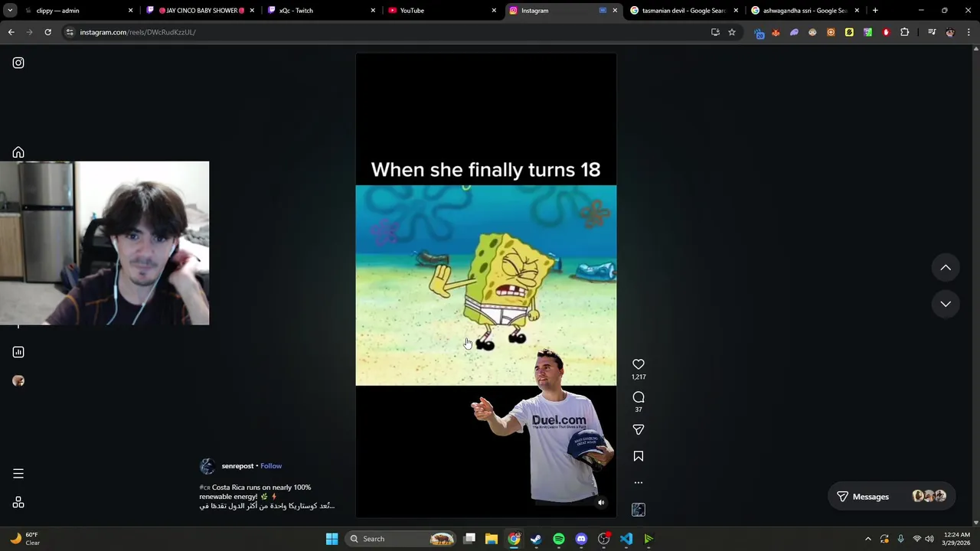
Task: Open Spotify from the taskbar
Action: click(x=559, y=539)
